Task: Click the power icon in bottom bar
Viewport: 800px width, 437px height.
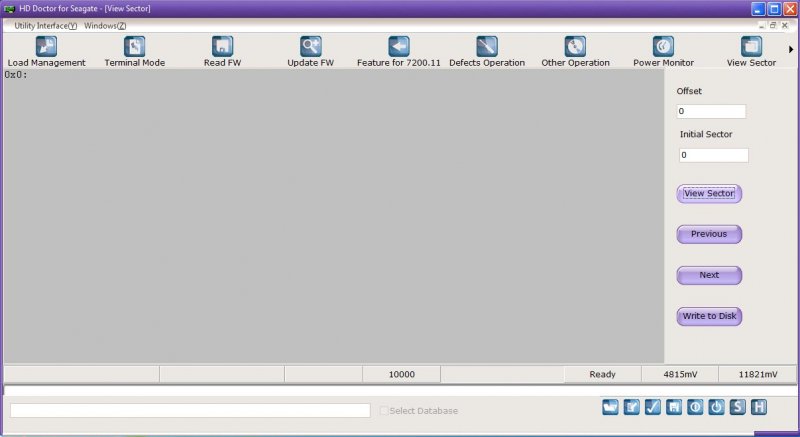Action: [716, 407]
